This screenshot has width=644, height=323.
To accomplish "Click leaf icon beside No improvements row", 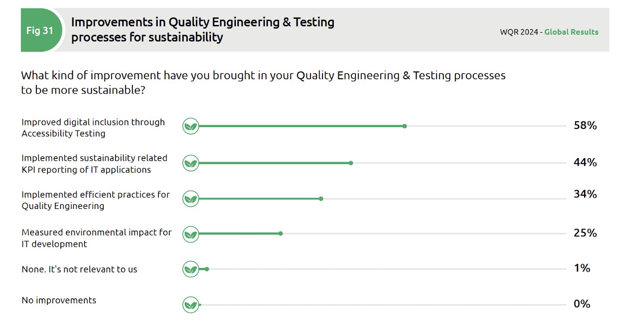I will click(x=191, y=305).
